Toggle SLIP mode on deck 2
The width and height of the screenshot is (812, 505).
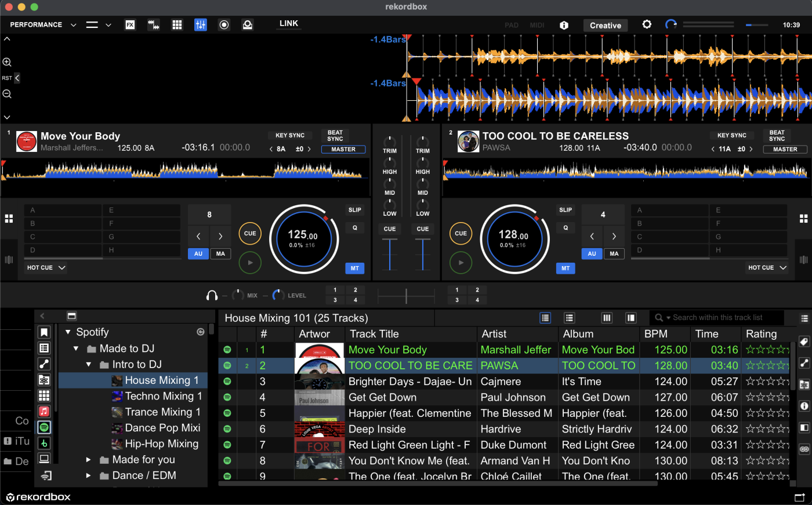(x=565, y=210)
